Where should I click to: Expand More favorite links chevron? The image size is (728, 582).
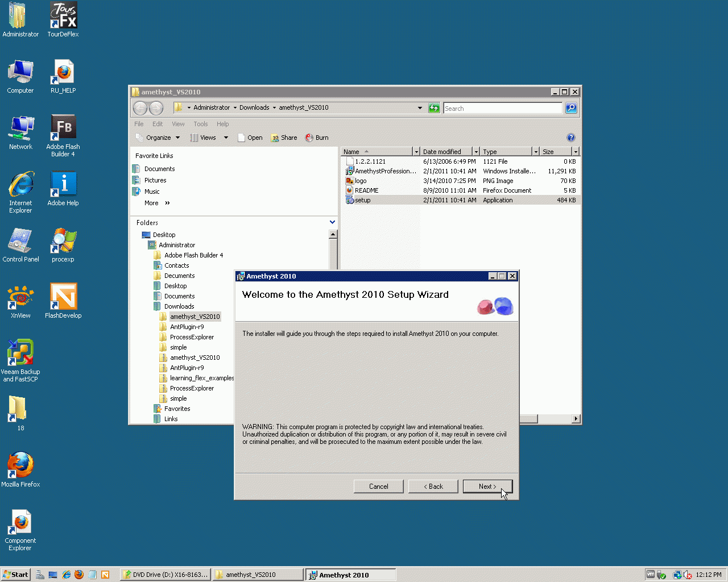[x=167, y=203]
